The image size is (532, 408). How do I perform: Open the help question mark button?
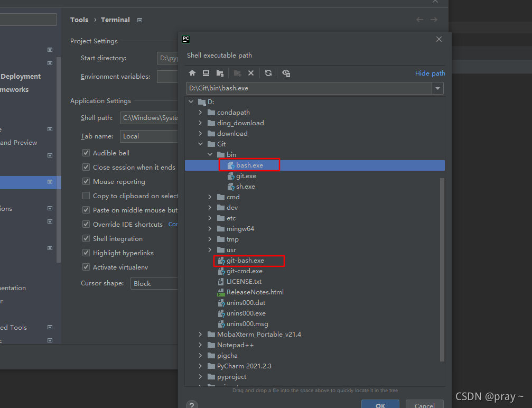pos(192,405)
